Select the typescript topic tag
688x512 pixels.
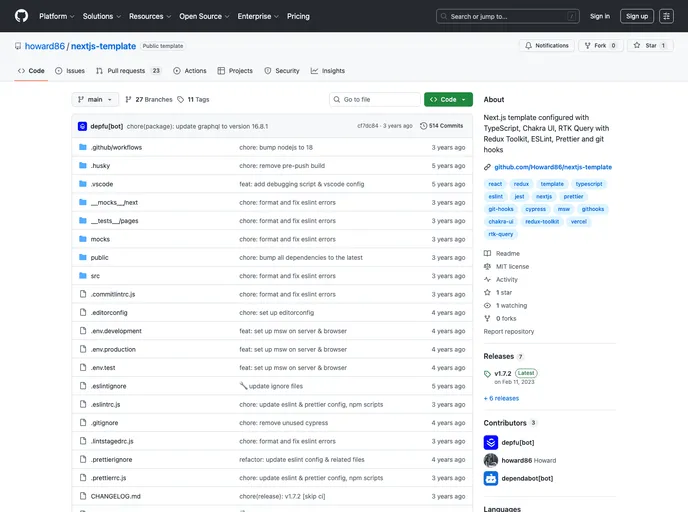pos(589,184)
